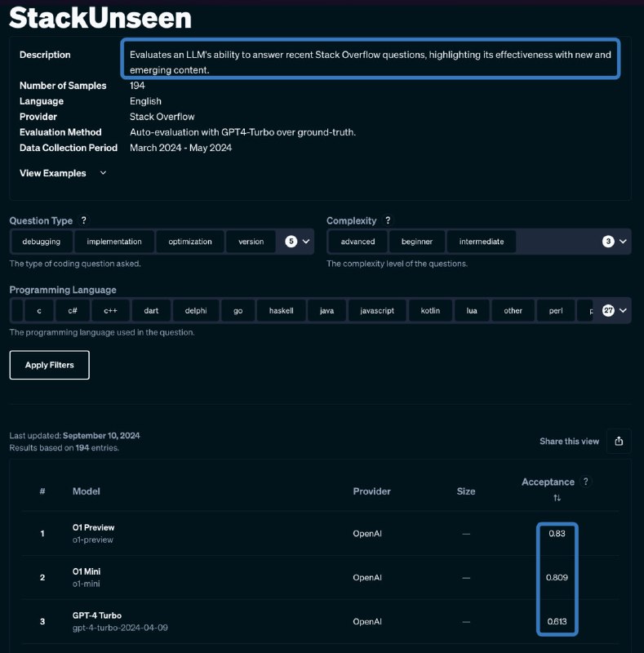Sort by Acceptance using the arrows icon
This screenshot has height=653, width=644.
click(557, 498)
